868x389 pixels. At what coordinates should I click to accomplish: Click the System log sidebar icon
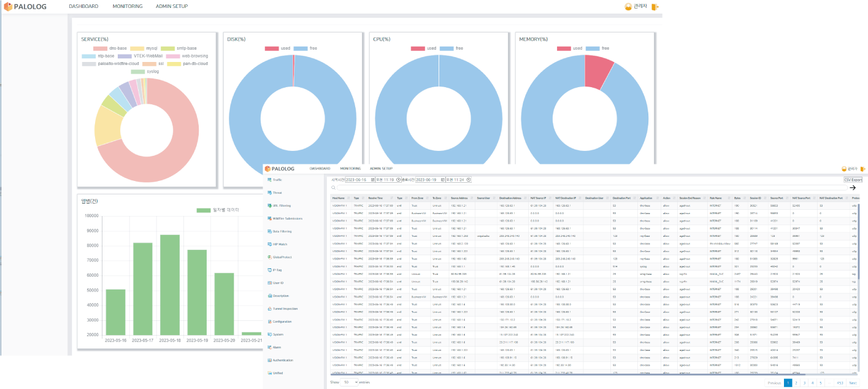(x=269, y=334)
